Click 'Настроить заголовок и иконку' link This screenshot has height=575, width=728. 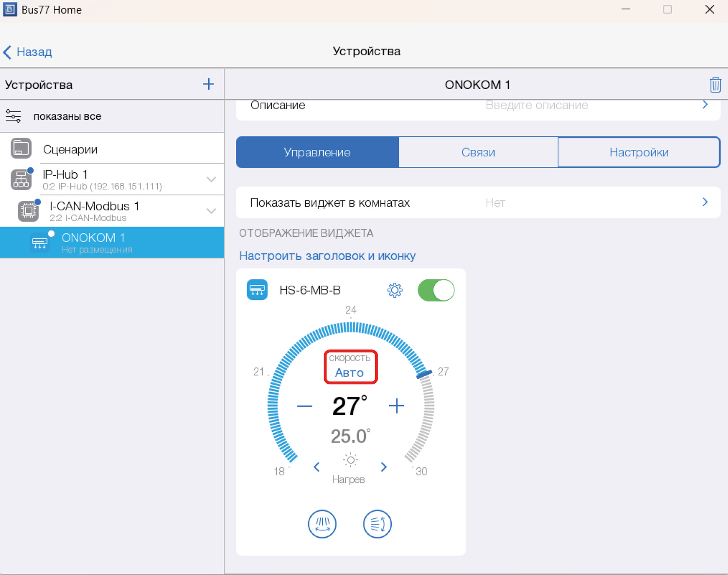click(x=327, y=256)
